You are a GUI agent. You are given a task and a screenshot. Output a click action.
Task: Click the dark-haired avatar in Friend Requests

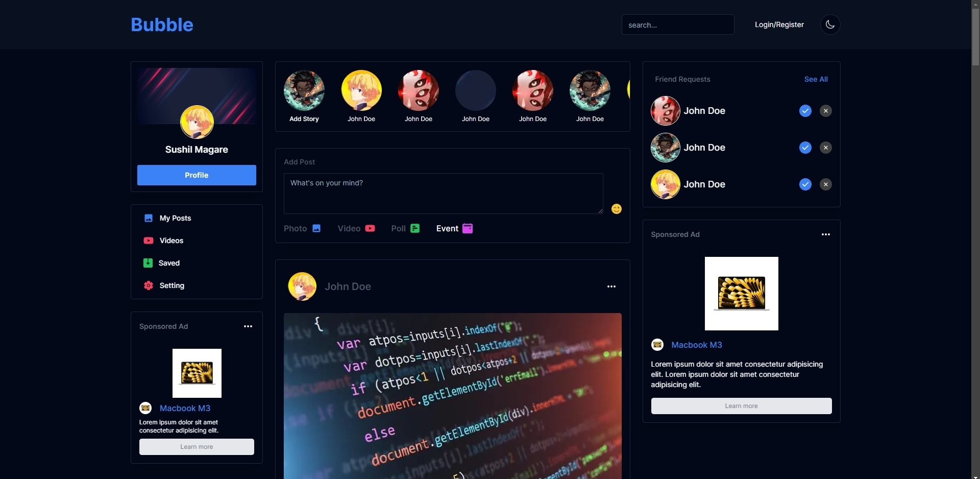666,148
